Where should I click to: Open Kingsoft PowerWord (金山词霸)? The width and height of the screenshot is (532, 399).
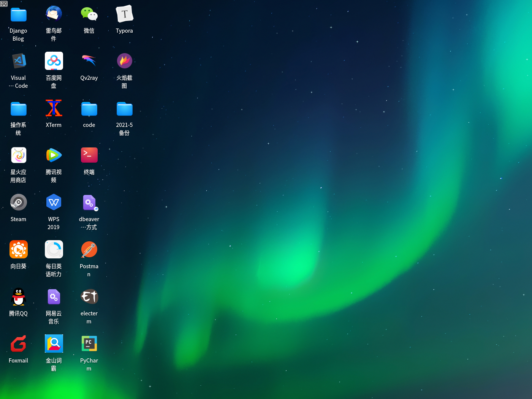tap(54, 344)
